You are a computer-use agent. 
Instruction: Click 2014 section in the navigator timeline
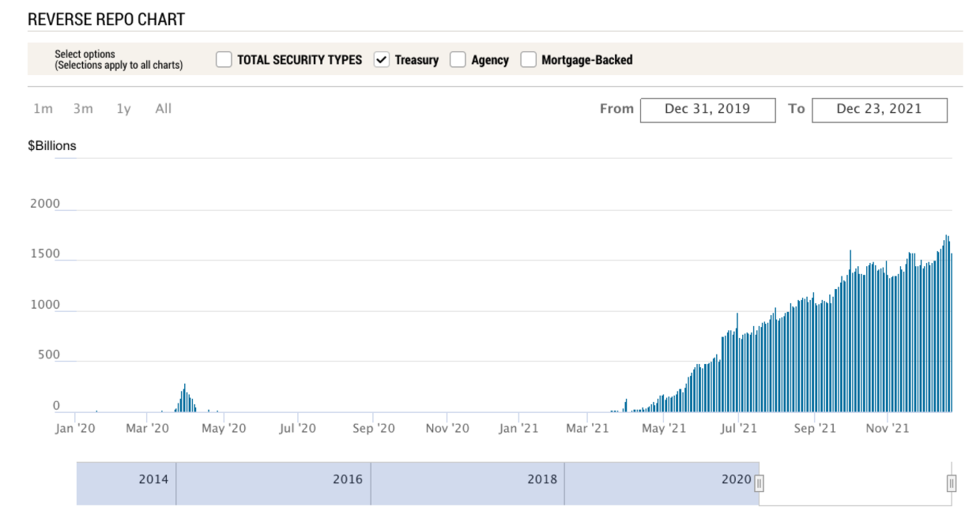pyautogui.click(x=126, y=483)
